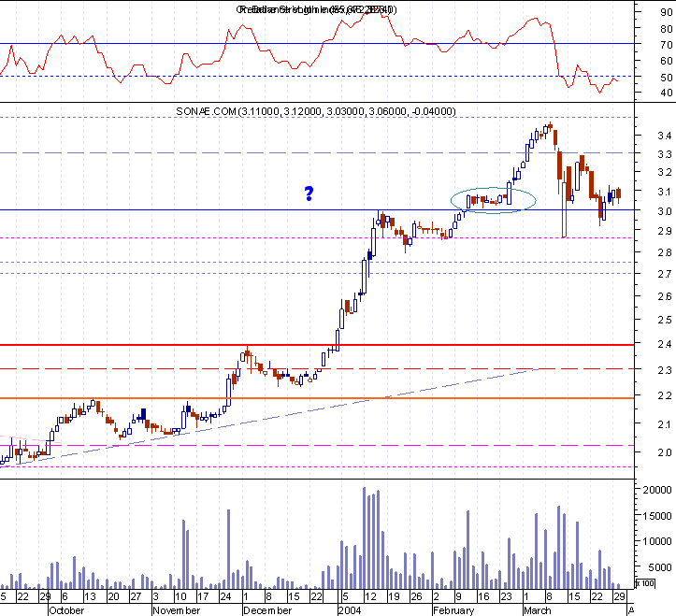Click the 3.2 price axis label
676x616 pixels.
pyautogui.click(x=665, y=172)
